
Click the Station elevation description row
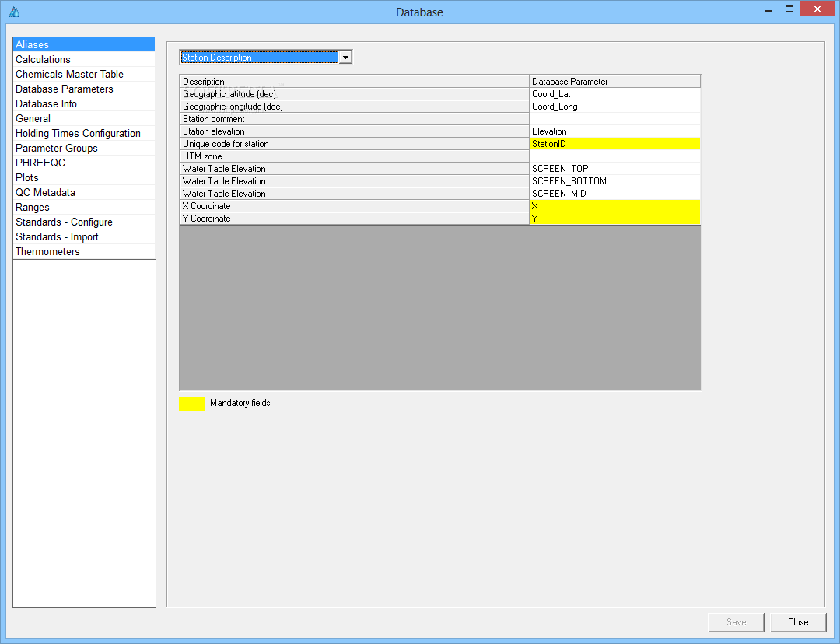click(354, 131)
